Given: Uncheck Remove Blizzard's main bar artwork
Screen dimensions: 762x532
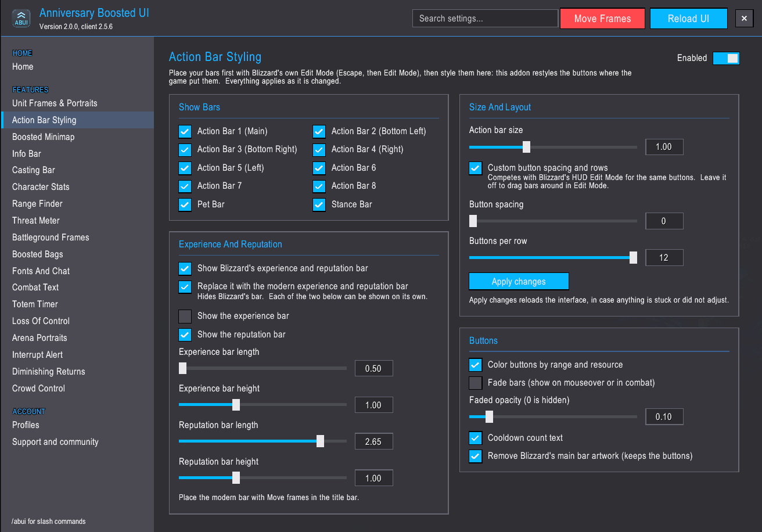Looking at the screenshot, I should coord(475,456).
